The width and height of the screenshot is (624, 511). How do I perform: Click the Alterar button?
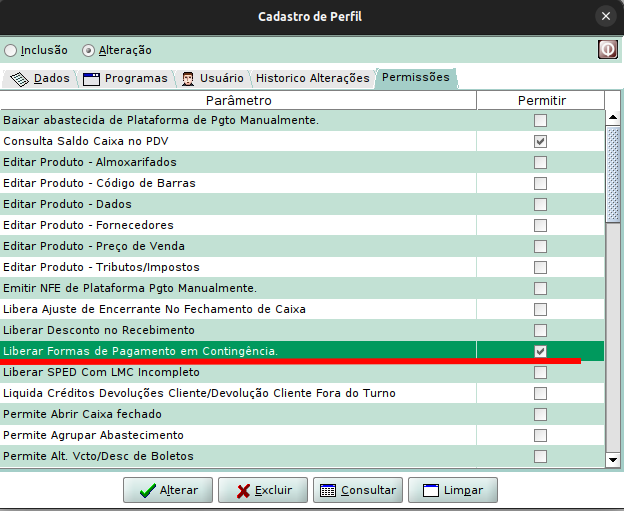coord(168,490)
